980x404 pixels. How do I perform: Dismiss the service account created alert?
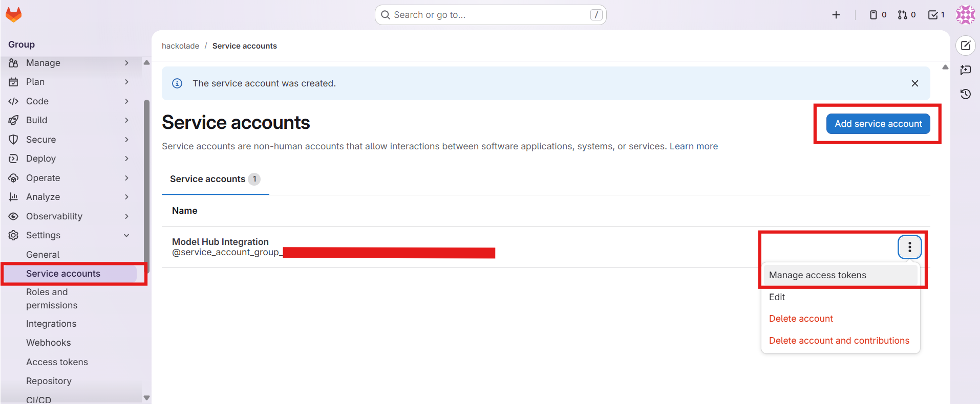click(x=915, y=83)
